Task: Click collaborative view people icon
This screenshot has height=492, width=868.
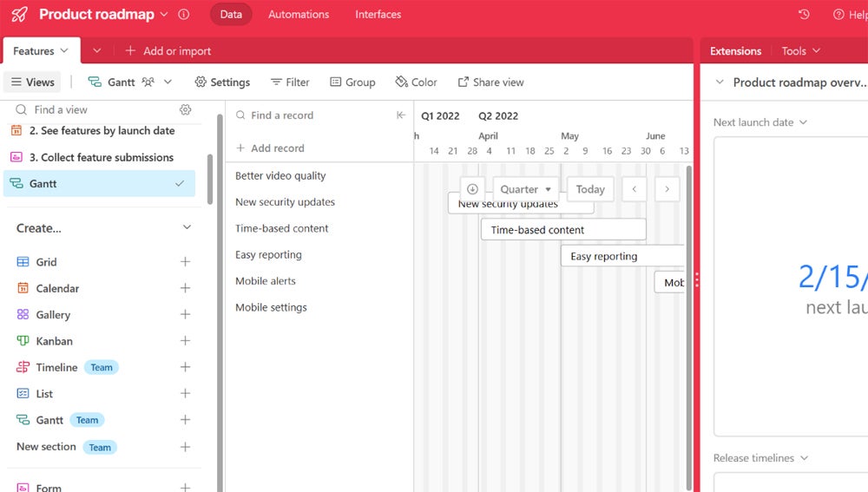Action: coord(148,82)
